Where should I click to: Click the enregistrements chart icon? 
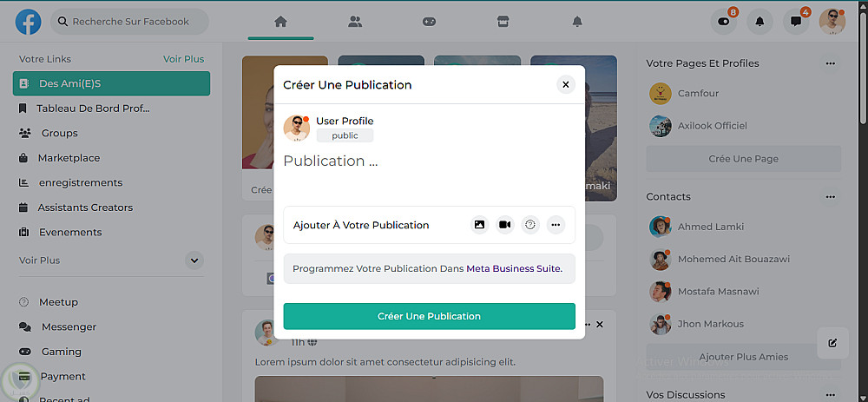coord(23,182)
